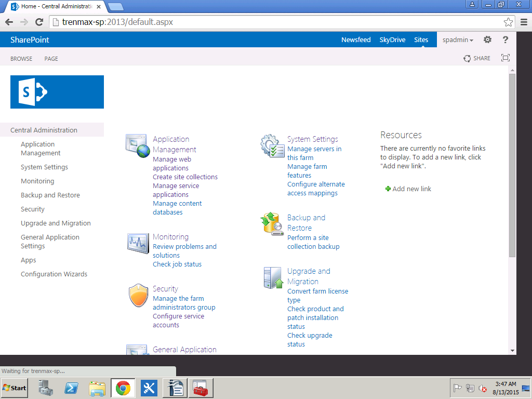Open the settings gear menu
Screen dimensions: 532x399
point(487,39)
